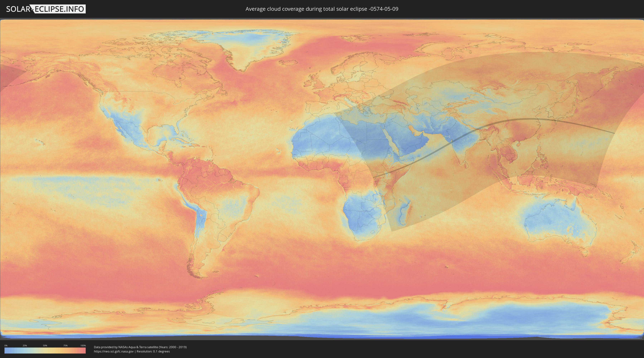Click the cloud coverage color gradient bar
The height and width of the screenshot is (358, 644).
[45, 350]
